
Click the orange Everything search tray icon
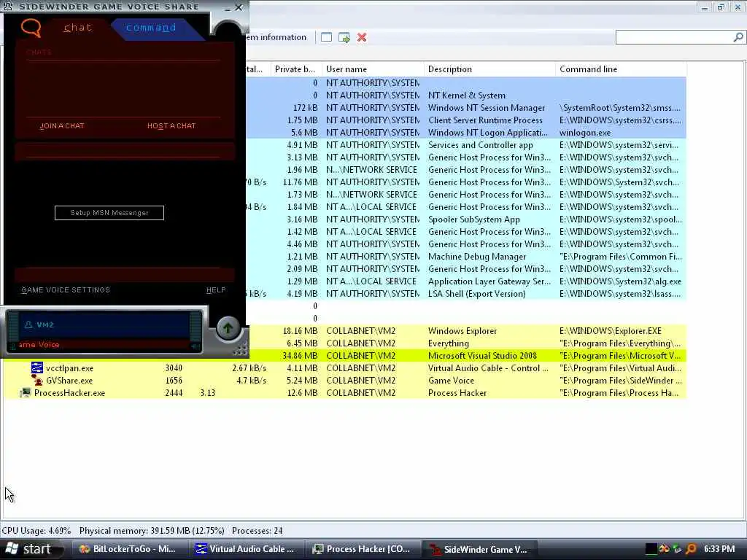coord(691,548)
